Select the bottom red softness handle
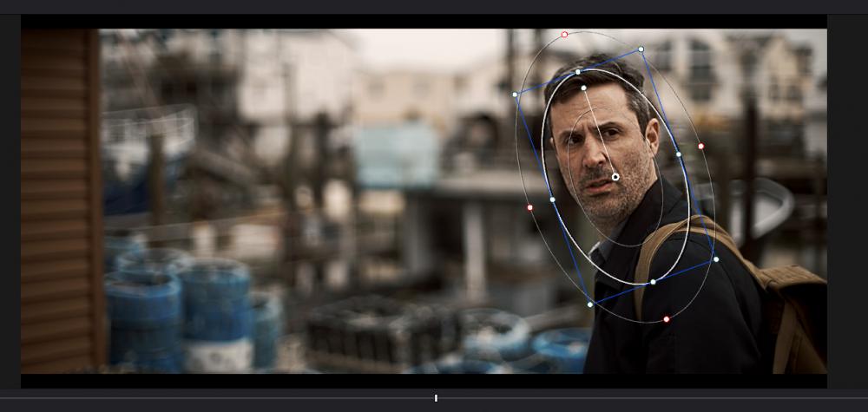The height and width of the screenshot is (412, 868). [667, 319]
